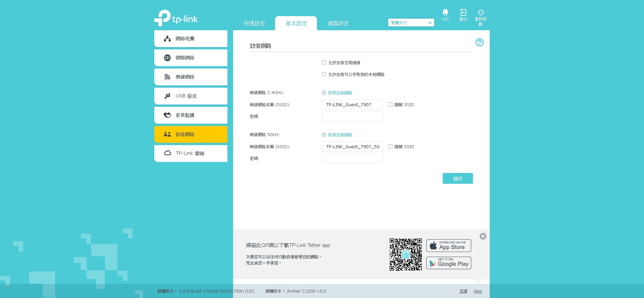Toggle 隱藏 SSID for 2.4GHz network

pos(390,104)
